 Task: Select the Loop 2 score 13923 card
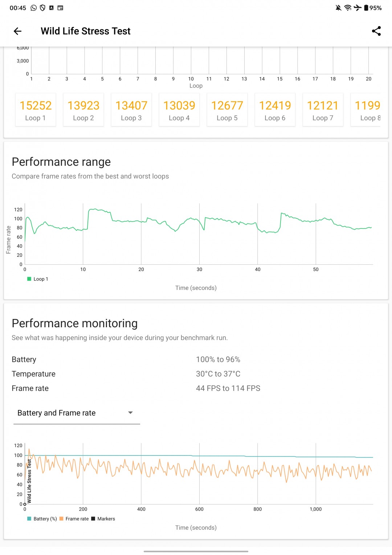point(83,110)
